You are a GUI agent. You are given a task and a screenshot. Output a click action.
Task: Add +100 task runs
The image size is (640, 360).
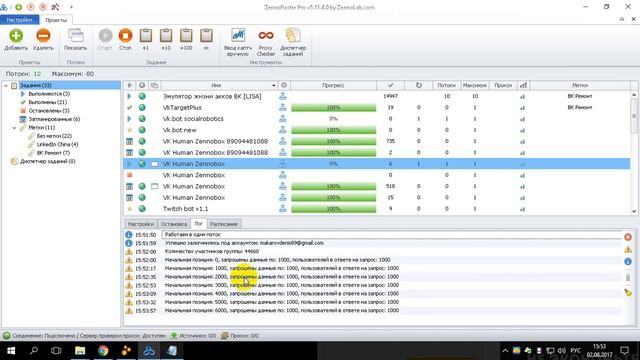[x=186, y=40]
